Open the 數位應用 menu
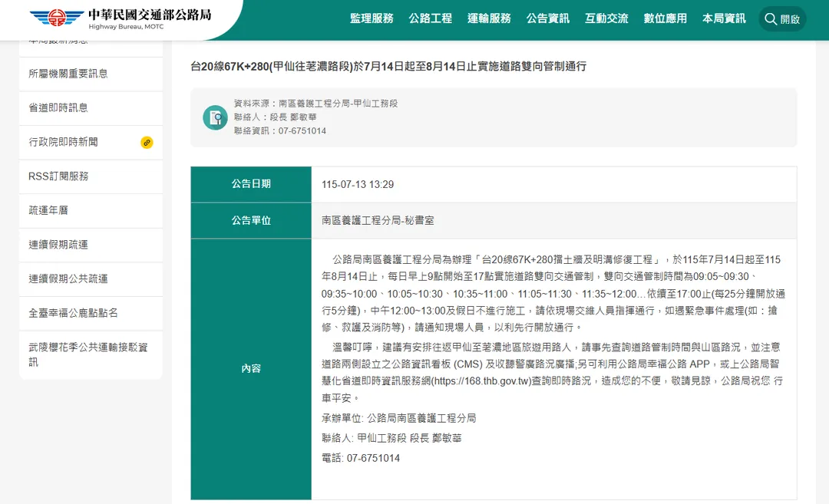The width and height of the screenshot is (829, 504). point(665,18)
